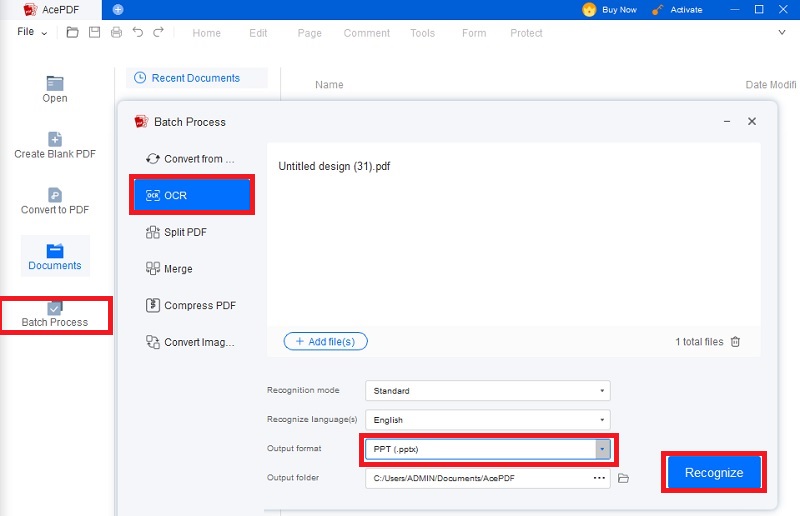Minimize the Batch Process dialog
The height and width of the screenshot is (516, 800).
pos(727,121)
